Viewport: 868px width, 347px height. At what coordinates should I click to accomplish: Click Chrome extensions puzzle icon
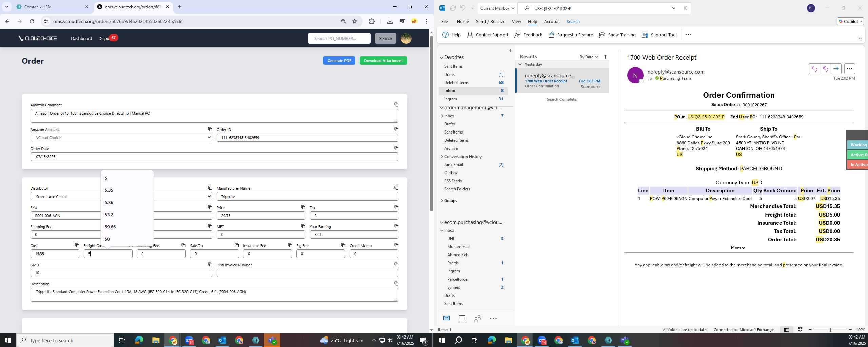(372, 21)
